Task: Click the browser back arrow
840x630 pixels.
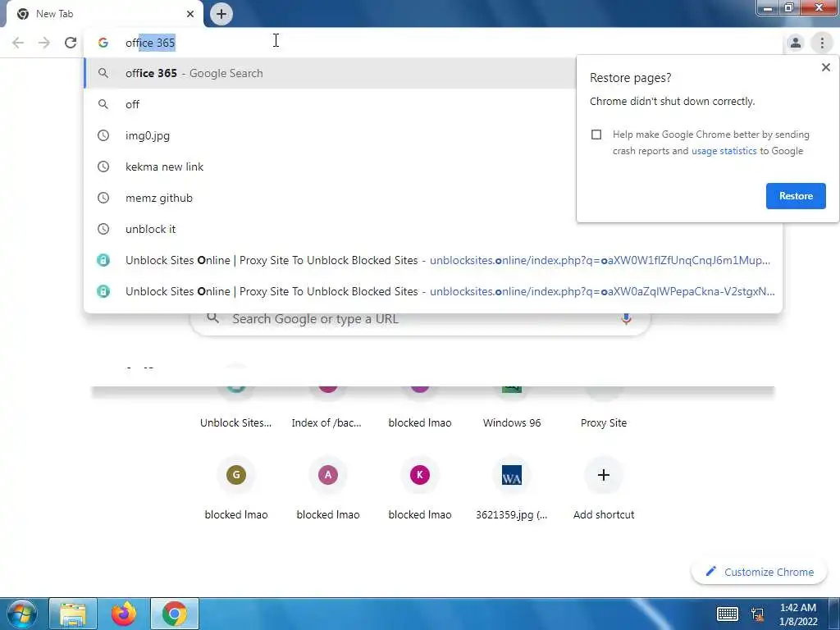Action: pyautogui.click(x=18, y=43)
